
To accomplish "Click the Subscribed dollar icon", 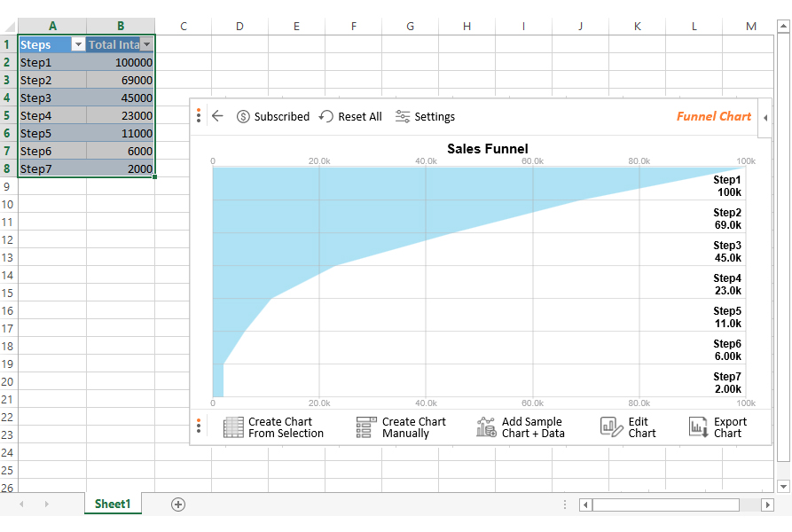I will click(243, 116).
